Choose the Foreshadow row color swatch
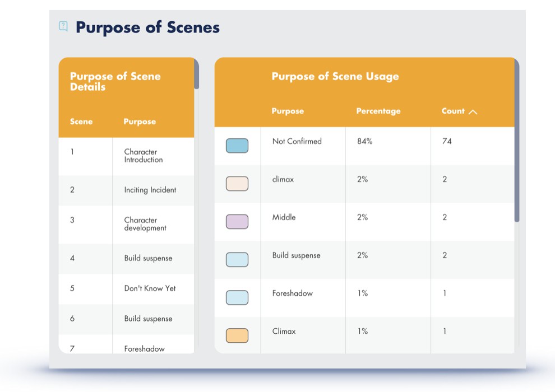The height and width of the screenshot is (392, 555). [237, 298]
